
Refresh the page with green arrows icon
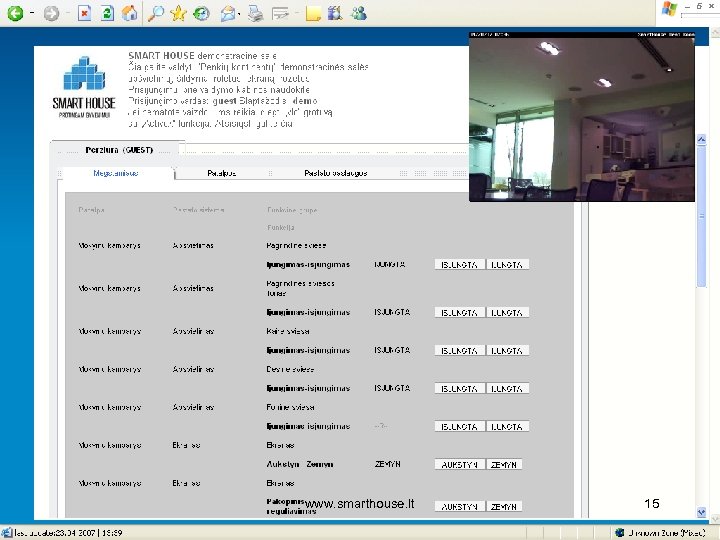click(x=107, y=13)
